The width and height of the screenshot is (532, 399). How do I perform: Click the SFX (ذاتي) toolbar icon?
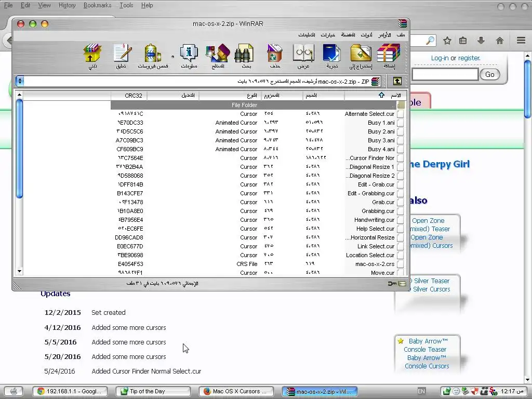[92, 56]
